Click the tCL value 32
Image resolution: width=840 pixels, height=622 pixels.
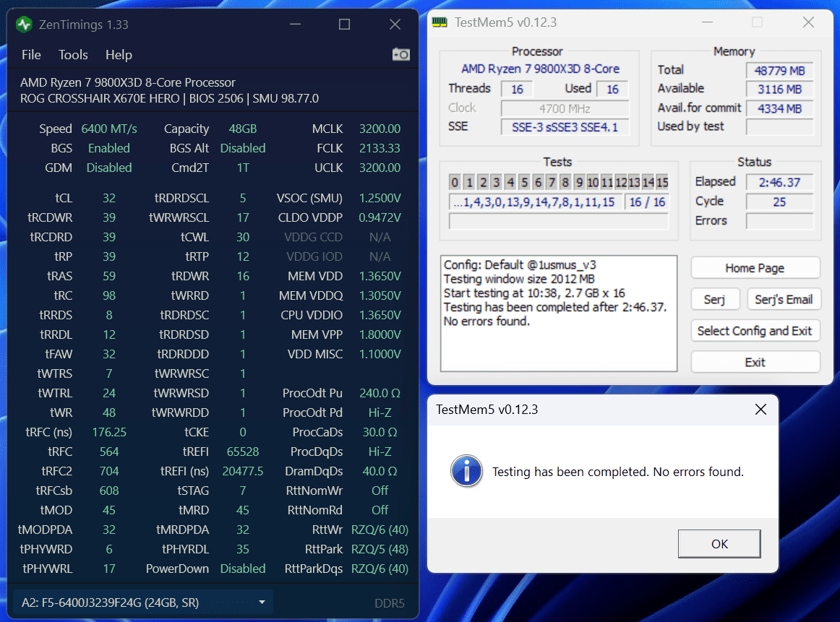click(x=109, y=198)
